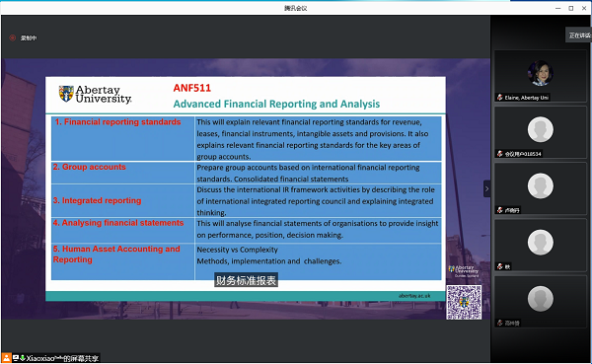Select Elaine's profile photo thumbnail
This screenshot has width=592, height=364.
coord(541,73)
